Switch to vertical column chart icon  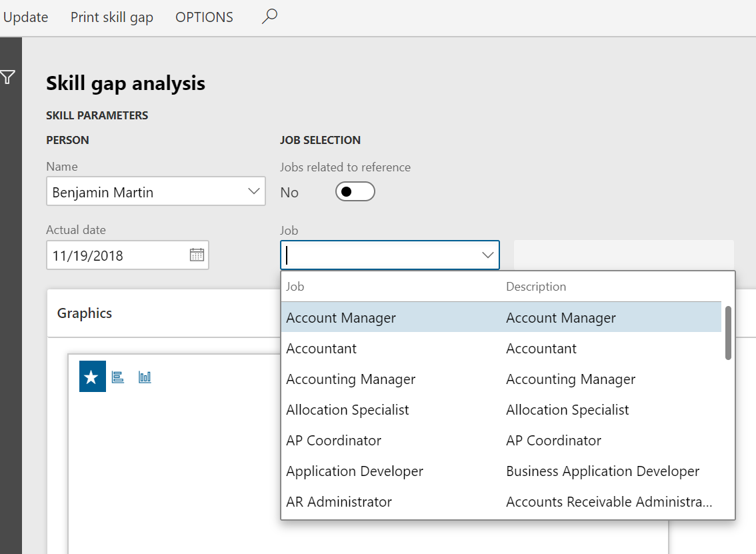145,377
